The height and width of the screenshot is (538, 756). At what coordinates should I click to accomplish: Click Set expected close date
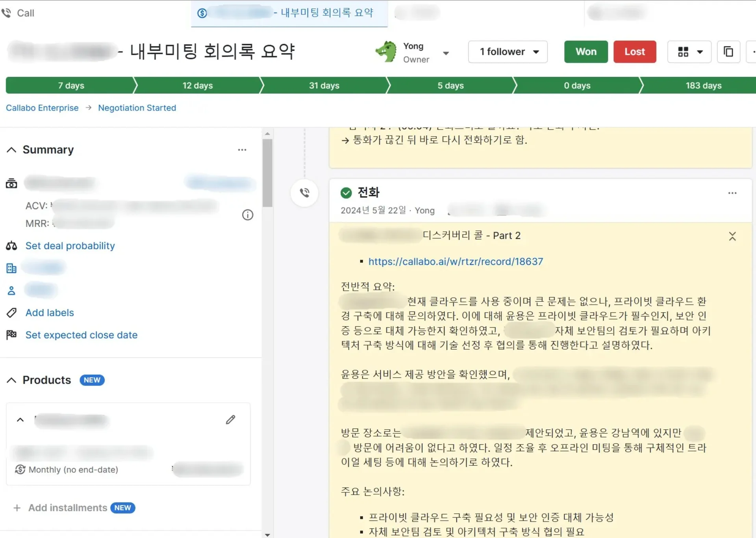(x=81, y=335)
